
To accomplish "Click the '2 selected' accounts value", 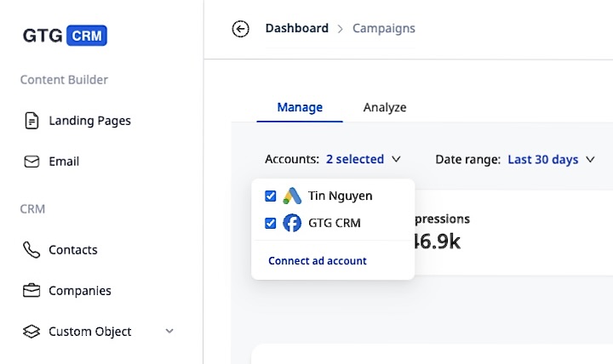I will click(355, 159).
